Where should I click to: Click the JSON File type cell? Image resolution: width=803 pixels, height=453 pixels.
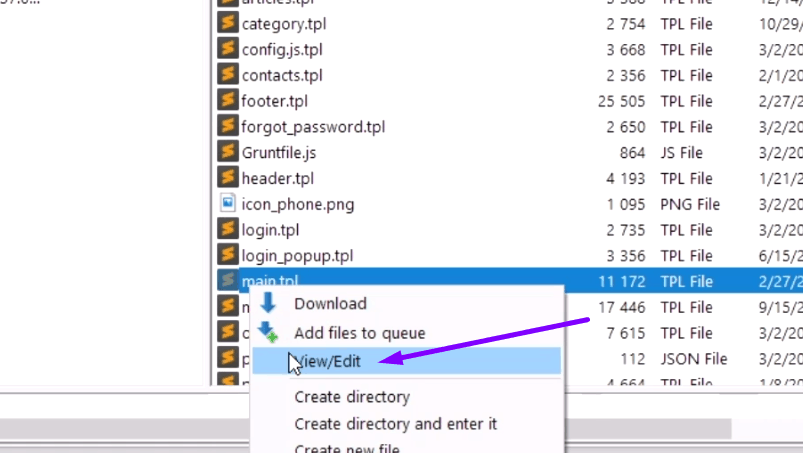[693, 359]
